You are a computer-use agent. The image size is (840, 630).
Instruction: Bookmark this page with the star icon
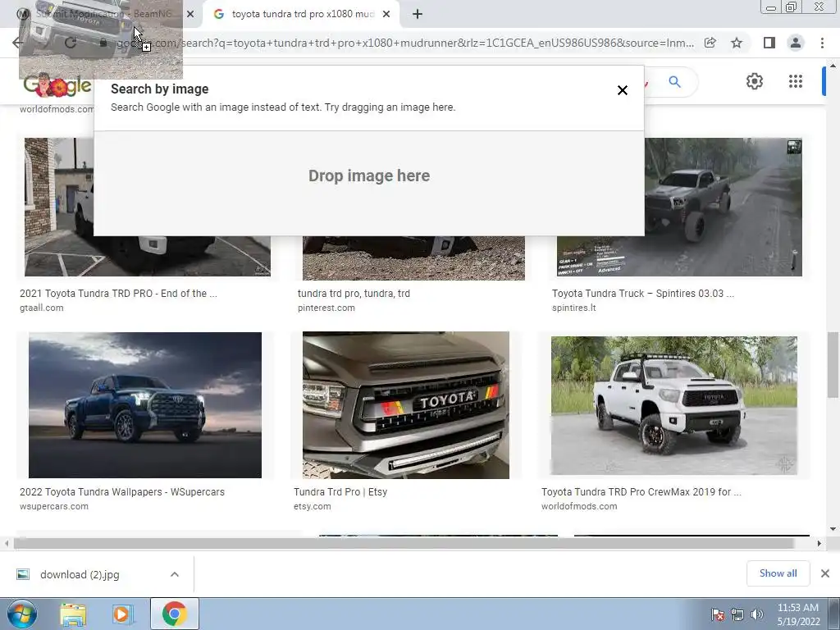tap(737, 43)
